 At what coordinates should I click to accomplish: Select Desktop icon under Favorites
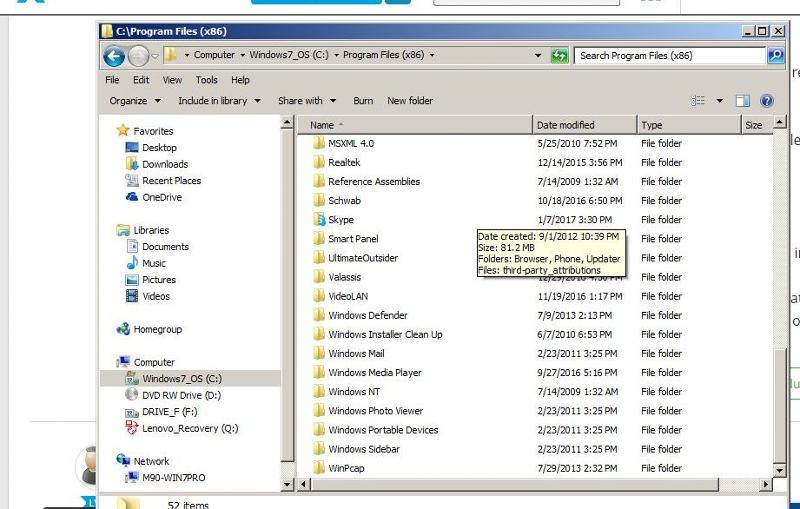point(132,147)
